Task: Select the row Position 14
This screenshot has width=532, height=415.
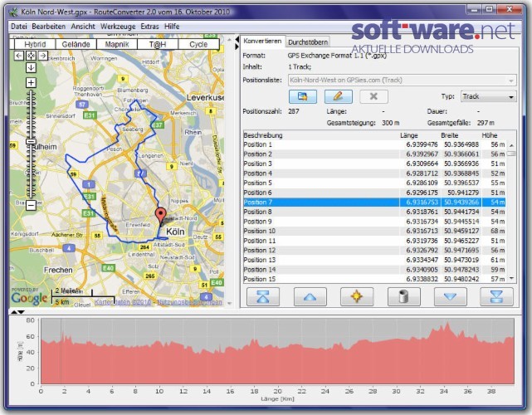Action: pos(374,270)
